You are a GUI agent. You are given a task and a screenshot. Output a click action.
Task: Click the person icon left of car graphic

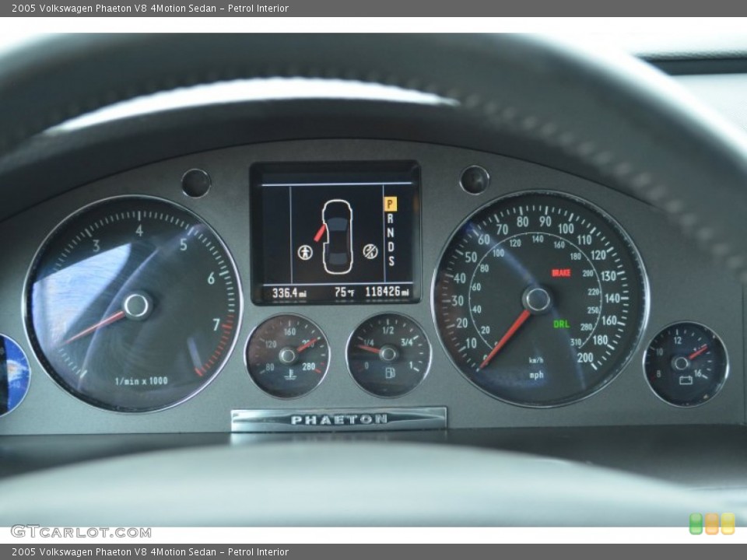pyautogui.click(x=305, y=252)
